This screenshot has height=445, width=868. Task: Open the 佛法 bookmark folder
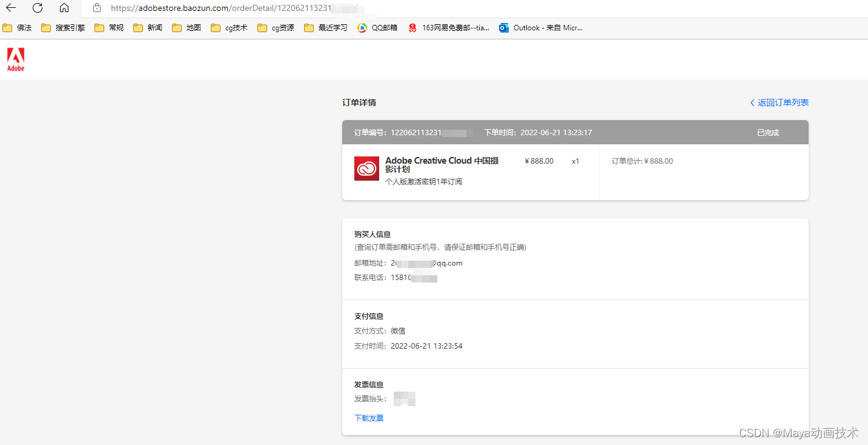[17, 28]
